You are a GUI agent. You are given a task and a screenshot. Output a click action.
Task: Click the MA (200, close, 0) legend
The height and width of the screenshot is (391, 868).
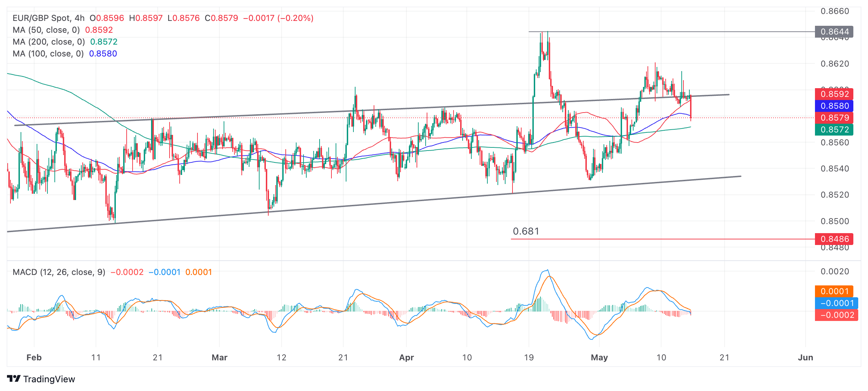pyautogui.click(x=48, y=42)
